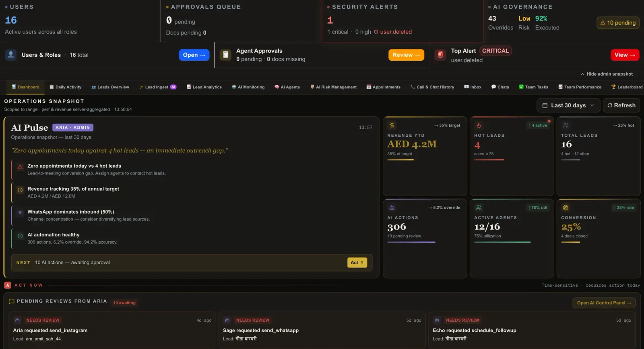Click Open AI Control Panel button
Screen dimensions: 644x349
604,303
